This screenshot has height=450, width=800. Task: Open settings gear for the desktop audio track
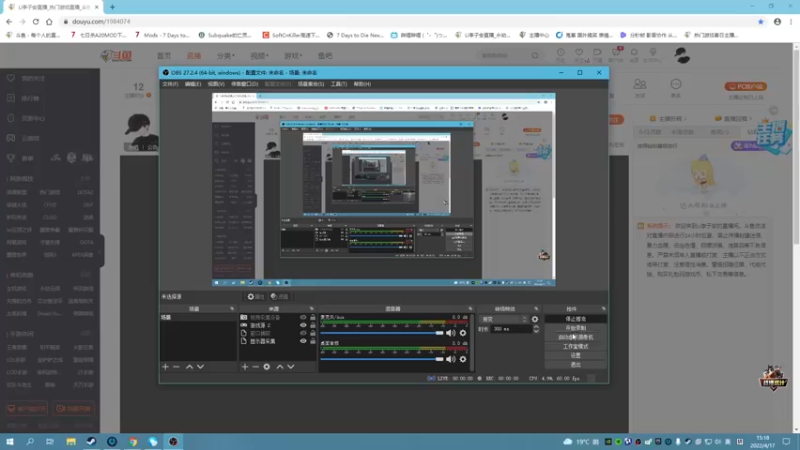[463, 359]
